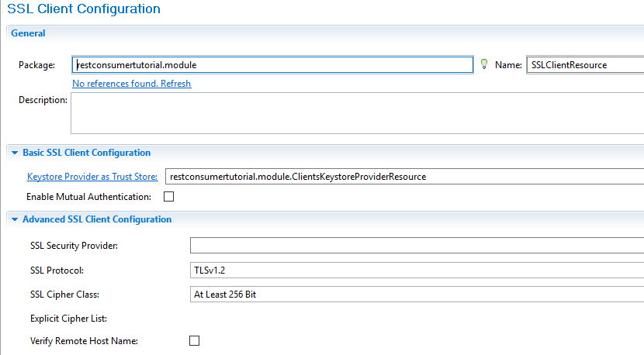
Task: Click Advanced SSL Client Configuration header text
Action: coord(97,219)
